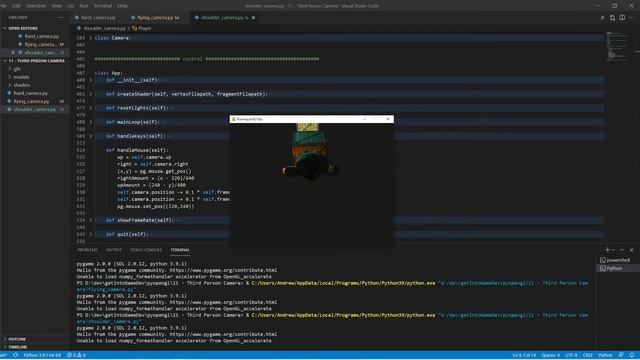This screenshot has width=640, height=360.
Task: Click shoulder_camera.py in the breadcrumb bar
Action: pyautogui.click(x=104, y=29)
